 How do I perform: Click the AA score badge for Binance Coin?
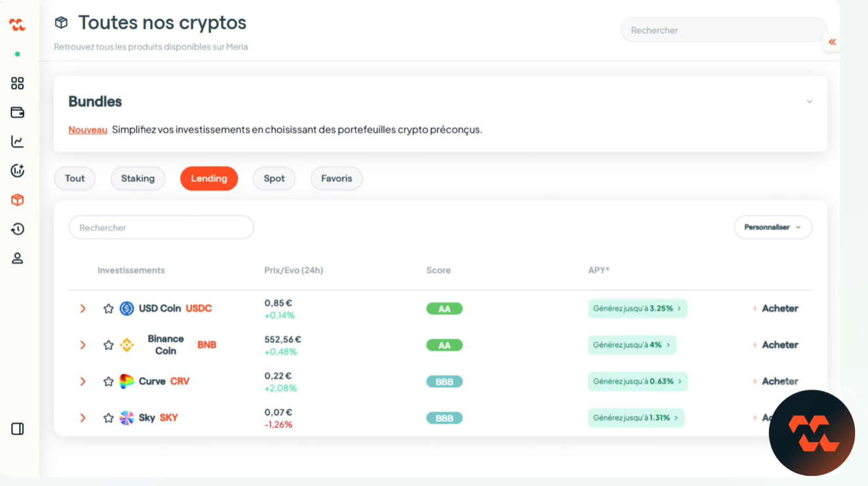tap(444, 345)
